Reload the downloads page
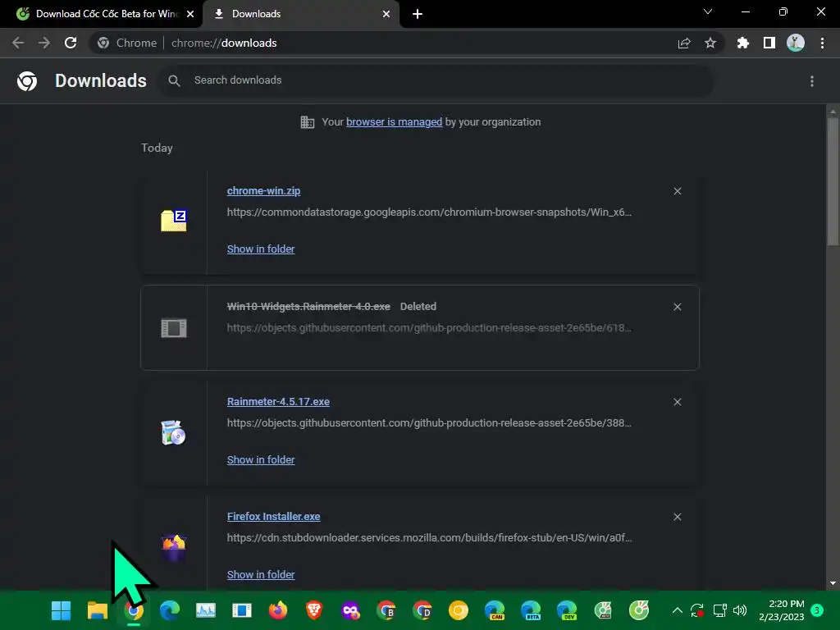Screen dimensions: 840x630 [71, 43]
